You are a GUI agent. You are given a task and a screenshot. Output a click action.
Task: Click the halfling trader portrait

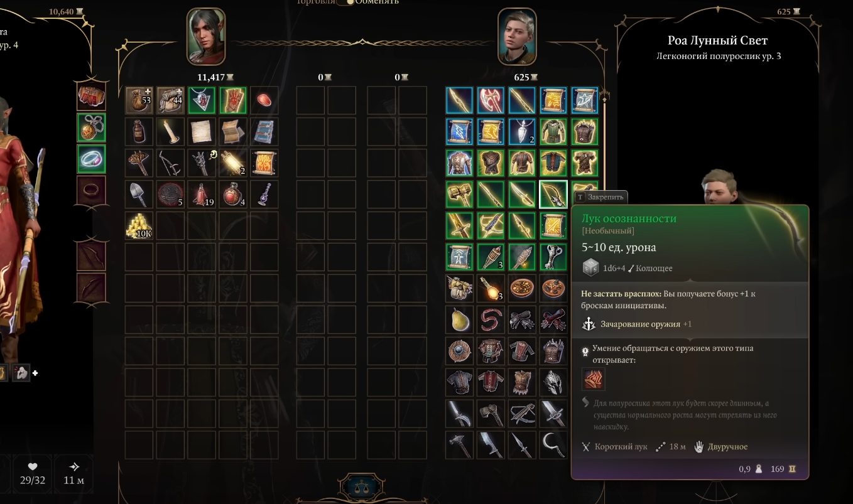pos(517,36)
